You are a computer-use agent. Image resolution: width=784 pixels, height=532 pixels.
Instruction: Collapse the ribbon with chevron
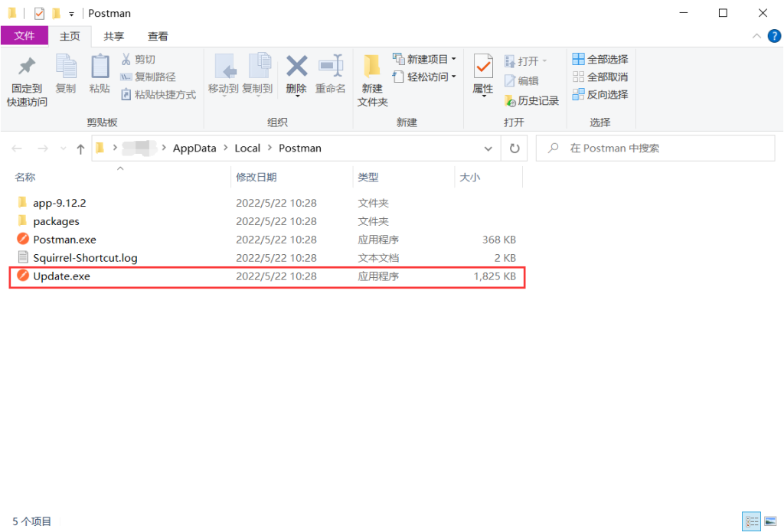(x=756, y=36)
